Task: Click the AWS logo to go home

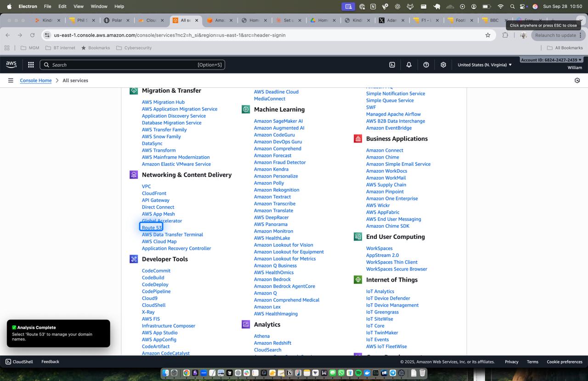Action: (x=11, y=64)
